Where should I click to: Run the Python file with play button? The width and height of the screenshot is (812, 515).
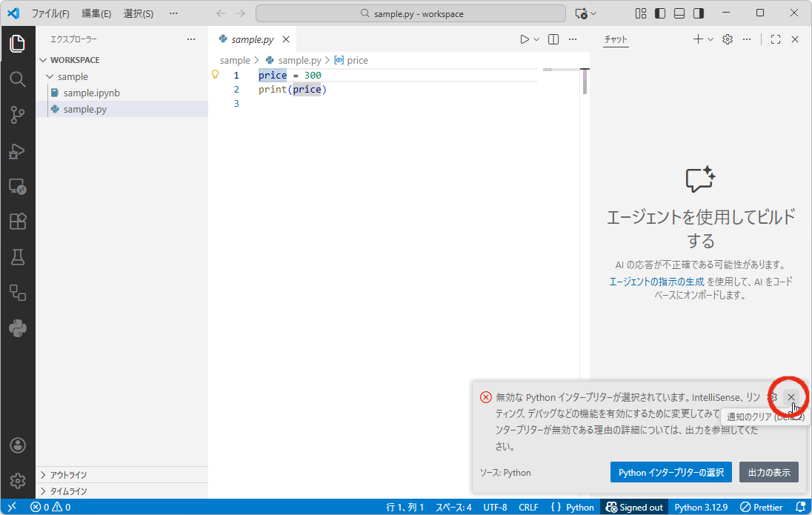point(525,39)
